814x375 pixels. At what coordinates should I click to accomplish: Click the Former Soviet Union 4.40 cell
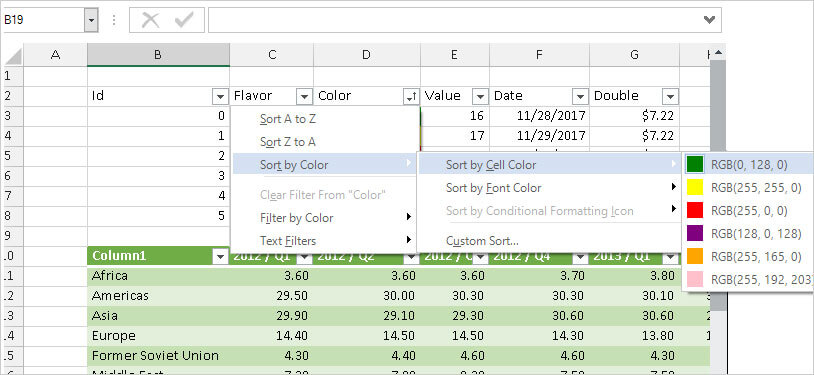(367, 356)
